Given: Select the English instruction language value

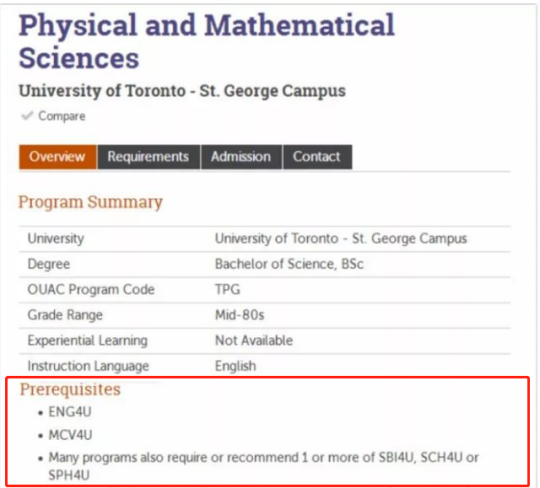Looking at the screenshot, I should pyautogui.click(x=236, y=366).
